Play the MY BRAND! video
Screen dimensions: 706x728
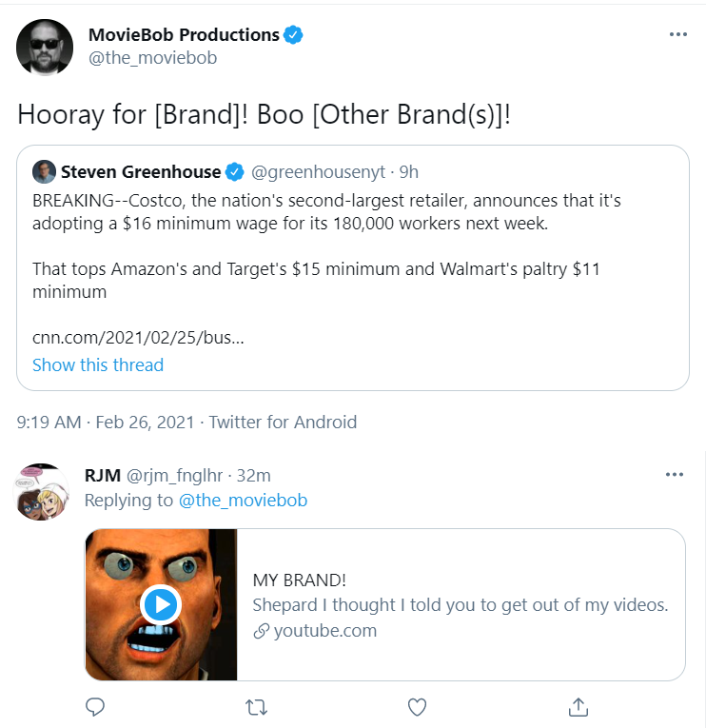coord(161,604)
